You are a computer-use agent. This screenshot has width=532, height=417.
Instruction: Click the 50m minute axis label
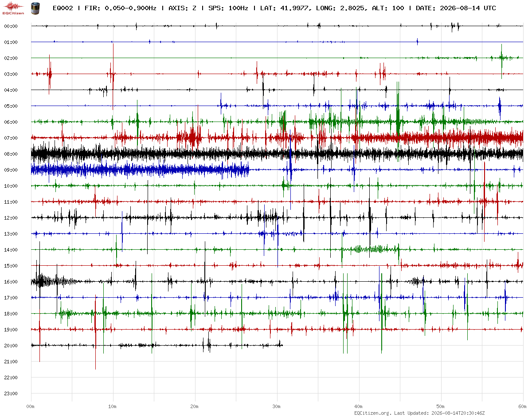tap(441, 406)
